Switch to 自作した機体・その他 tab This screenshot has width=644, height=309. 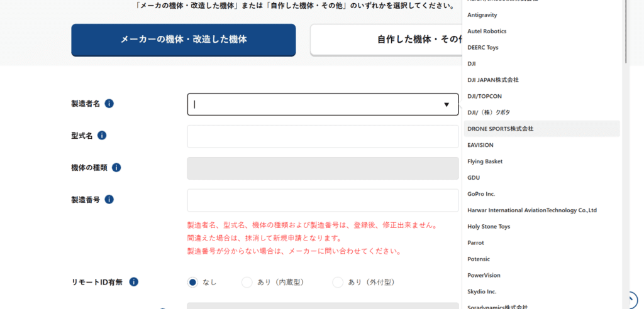point(385,40)
